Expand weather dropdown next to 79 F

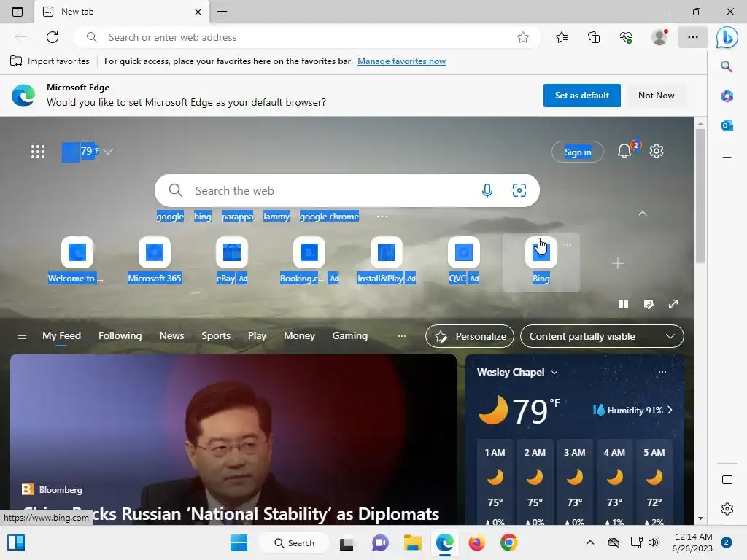coord(108,152)
